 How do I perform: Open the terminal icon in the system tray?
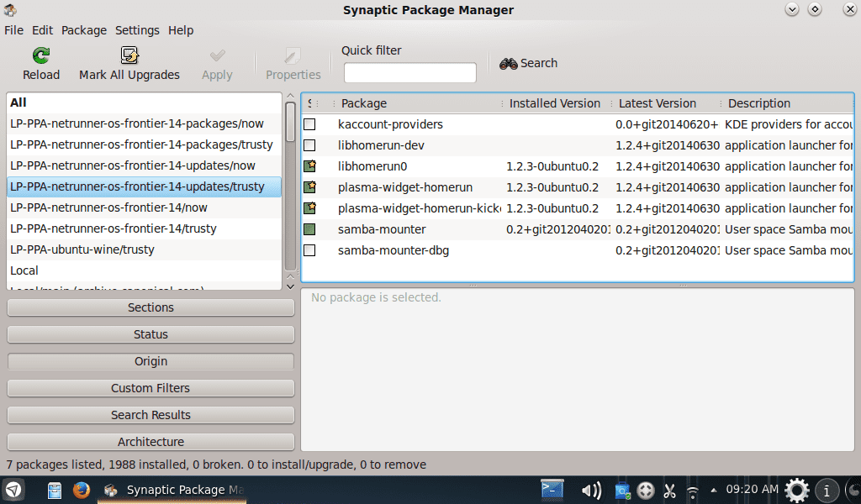pos(552,489)
